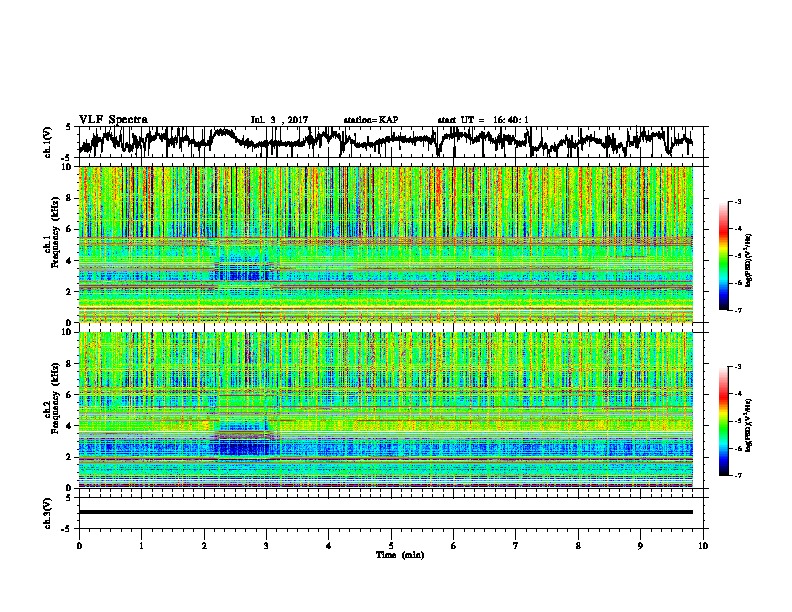Click the ch.2 spectrogram color scale bar

point(723,421)
